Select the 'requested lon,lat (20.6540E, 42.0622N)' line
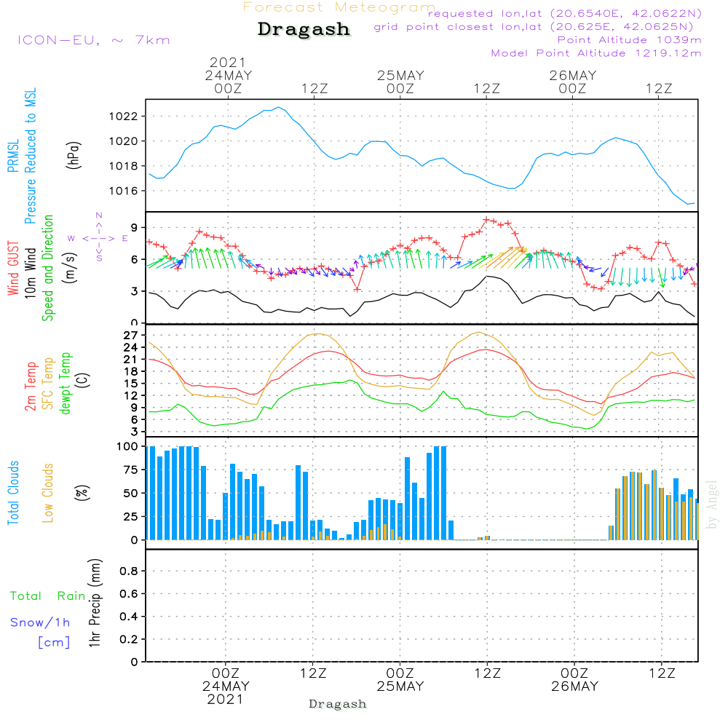 point(565,13)
